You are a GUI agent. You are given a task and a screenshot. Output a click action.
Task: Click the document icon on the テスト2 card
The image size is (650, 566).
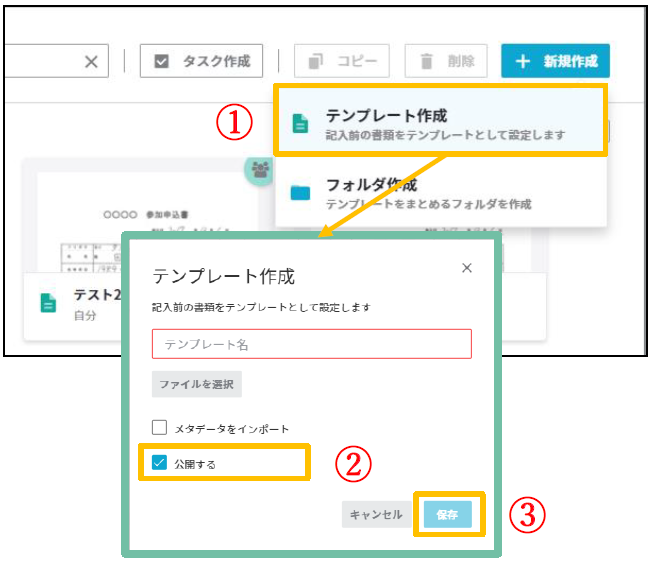click(48, 302)
